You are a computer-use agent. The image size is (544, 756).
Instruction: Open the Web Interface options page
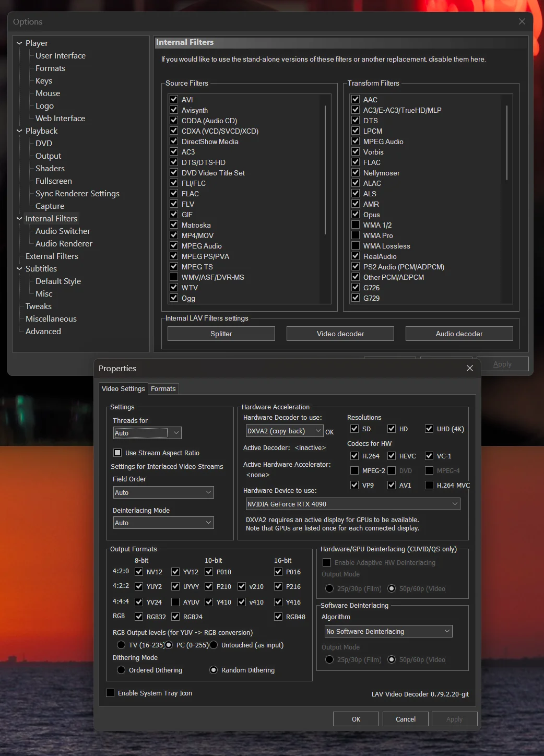pyautogui.click(x=61, y=119)
